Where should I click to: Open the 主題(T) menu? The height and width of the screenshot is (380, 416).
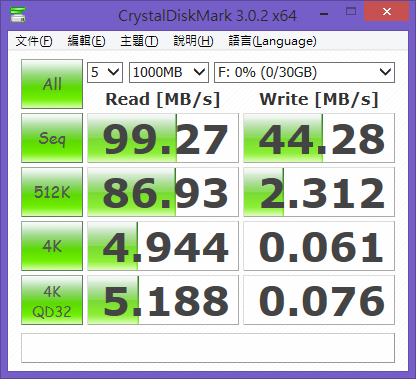(139, 41)
